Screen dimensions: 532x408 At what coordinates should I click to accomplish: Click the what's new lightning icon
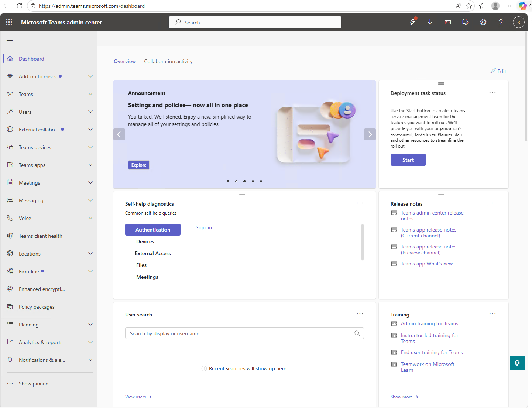click(412, 22)
